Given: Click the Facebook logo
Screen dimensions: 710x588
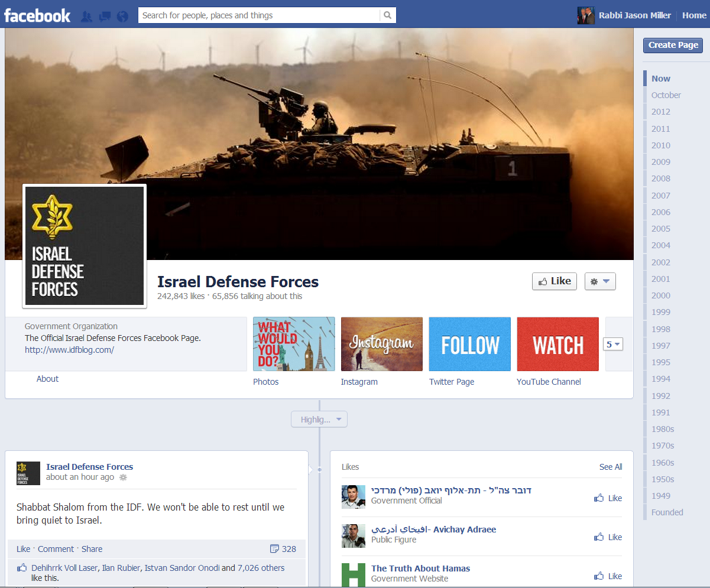Looking at the screenshot, I should pos(37,15).
